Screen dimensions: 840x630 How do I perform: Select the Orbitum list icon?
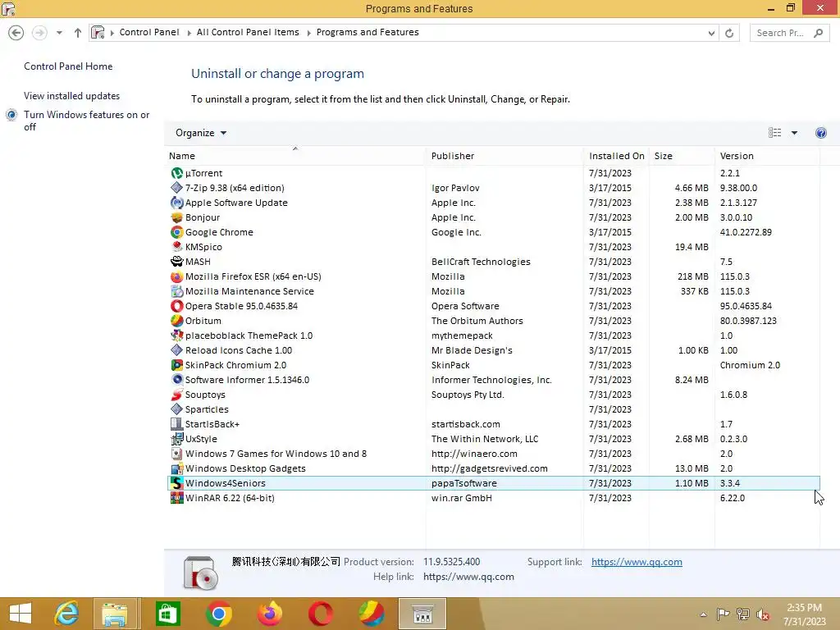click(x=177, y=321)
